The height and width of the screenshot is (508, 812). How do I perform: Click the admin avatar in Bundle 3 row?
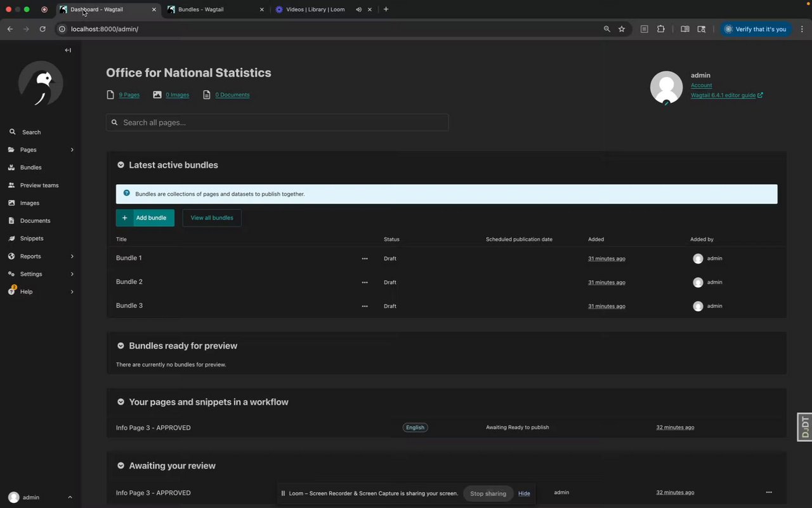(698, 306)
